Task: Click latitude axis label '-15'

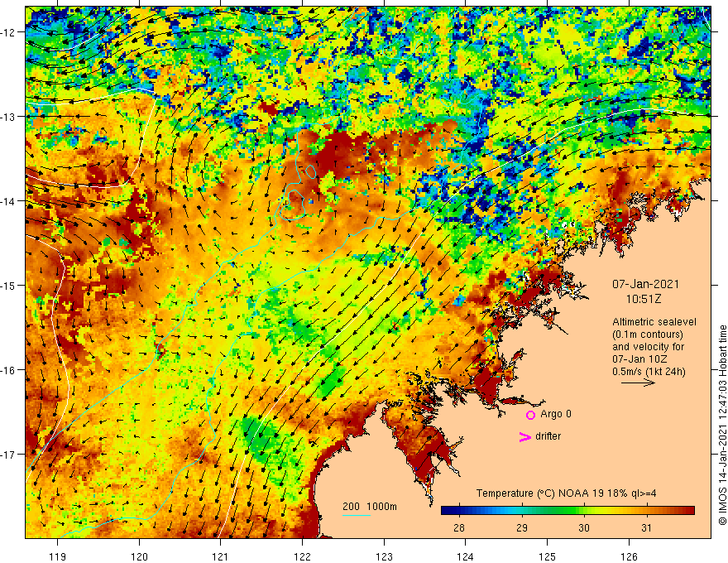Action: (9, 286)
